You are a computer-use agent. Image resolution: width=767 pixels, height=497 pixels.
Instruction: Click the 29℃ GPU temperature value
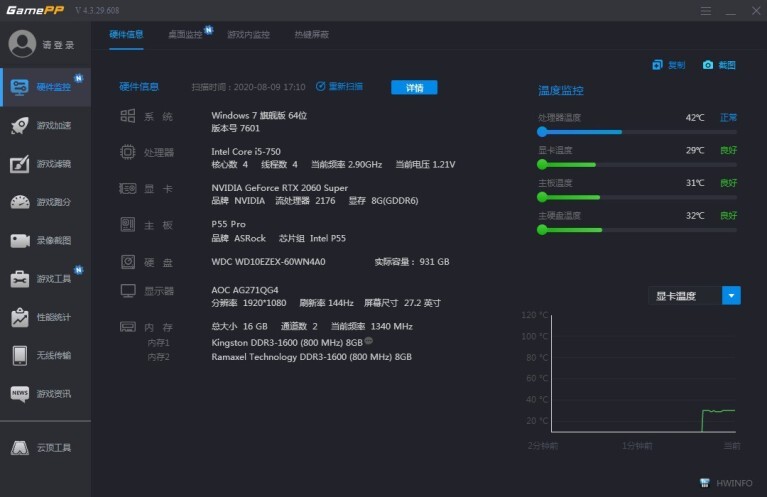(695, 150)
